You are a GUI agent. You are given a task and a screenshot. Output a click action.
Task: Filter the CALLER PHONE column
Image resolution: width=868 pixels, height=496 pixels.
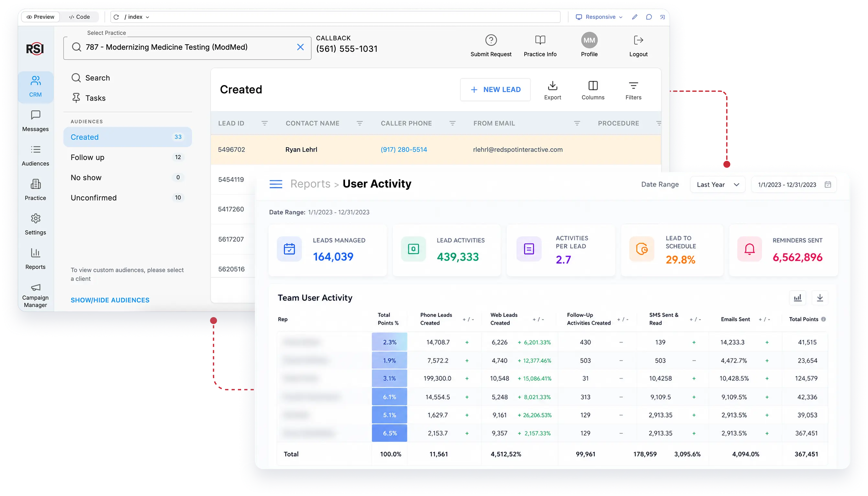coord(452,123)
